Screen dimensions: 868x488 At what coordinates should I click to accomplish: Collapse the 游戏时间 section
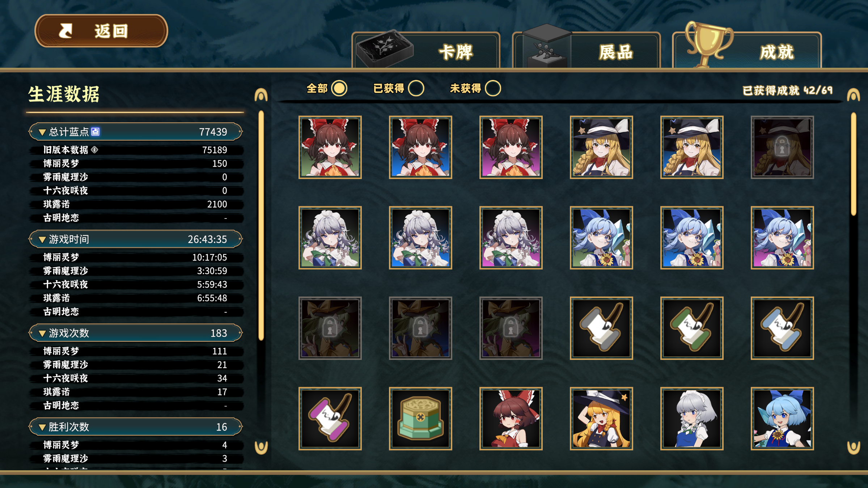42,239
